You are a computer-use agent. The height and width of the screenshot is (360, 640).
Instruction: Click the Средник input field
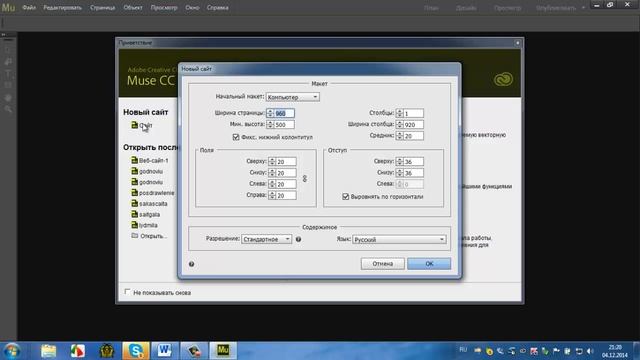pyautogui.click(x=413, y=136)
